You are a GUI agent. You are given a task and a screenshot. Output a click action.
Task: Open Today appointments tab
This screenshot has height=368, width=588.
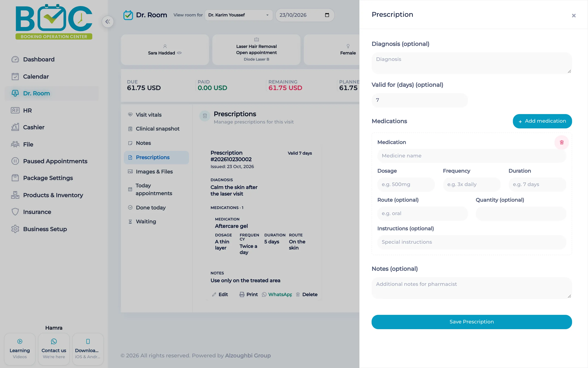click(156, 189)
